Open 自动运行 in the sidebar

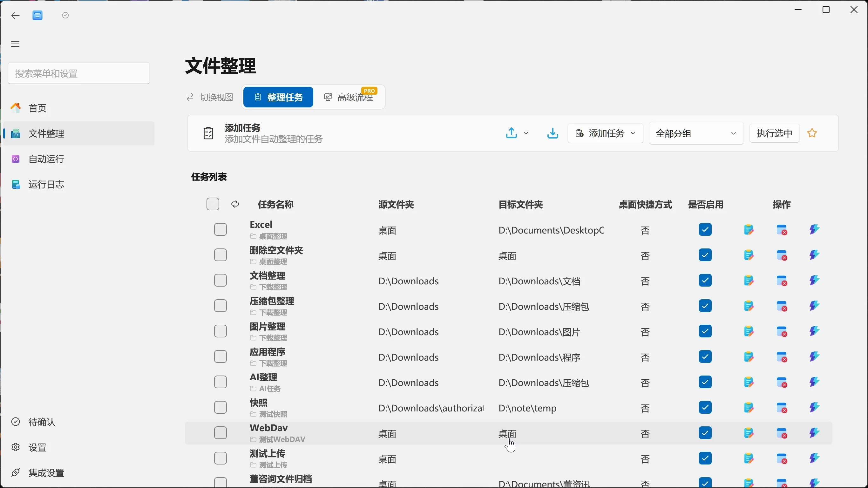coord(79,159)
